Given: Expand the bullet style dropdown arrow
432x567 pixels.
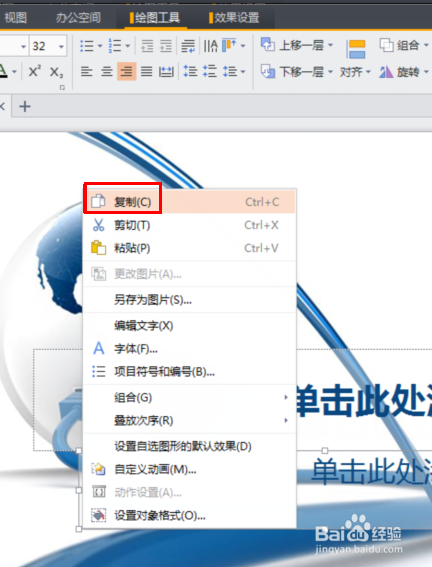Looking at the screenshot, I should click(100, 46).
